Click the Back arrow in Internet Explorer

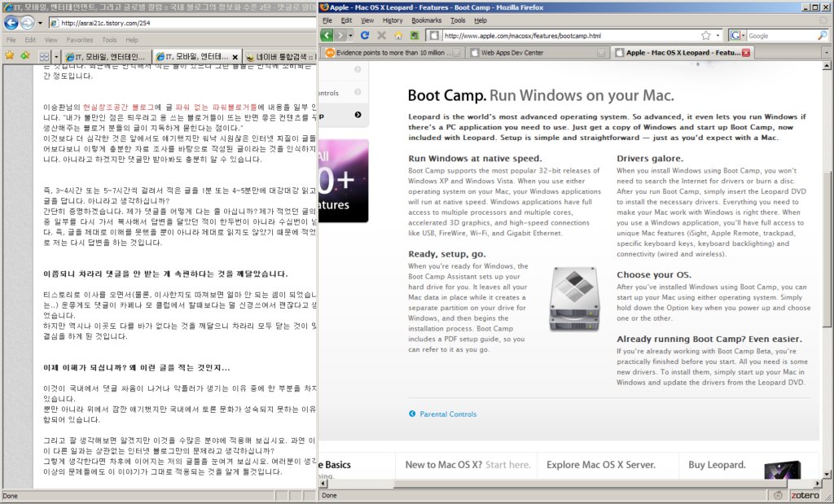tap(11, 23)
